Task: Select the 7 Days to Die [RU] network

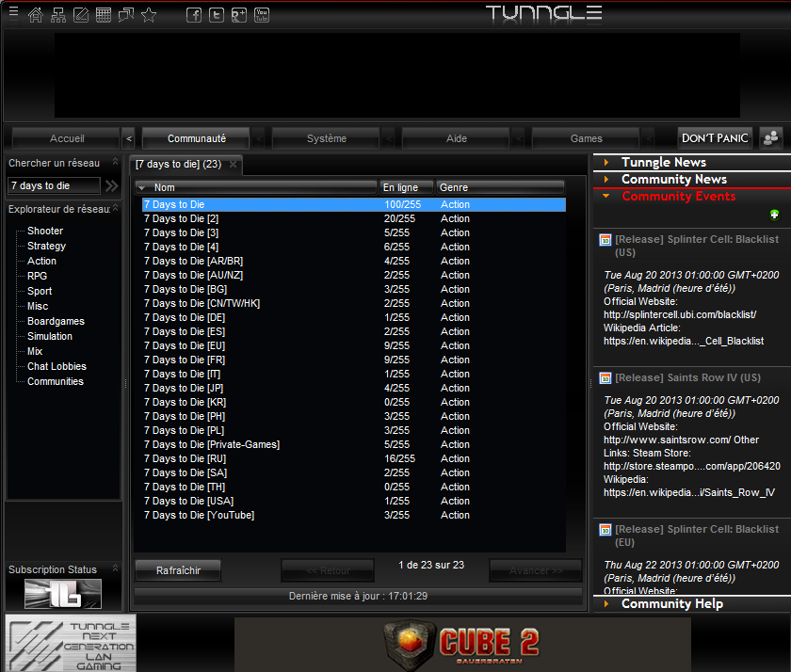Action: [x=354, y=458]
